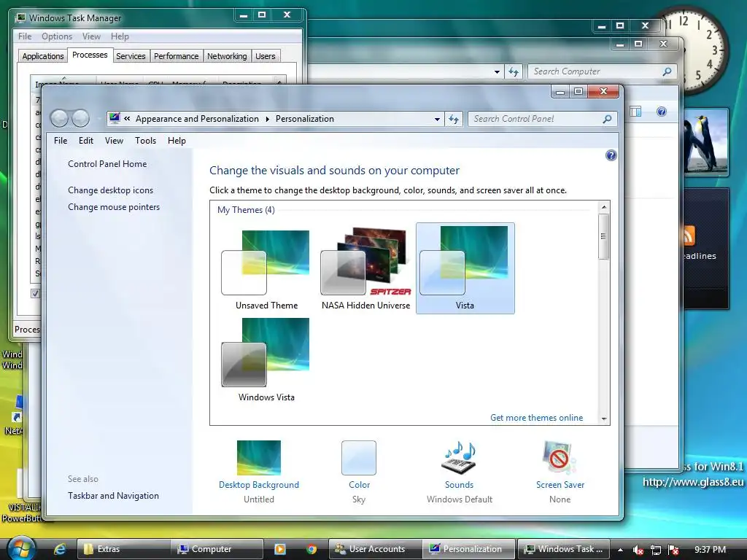Open the Edit menu in Personalization
The width and height of the screenshot is (747, 560).
click(x=86, y=141)
